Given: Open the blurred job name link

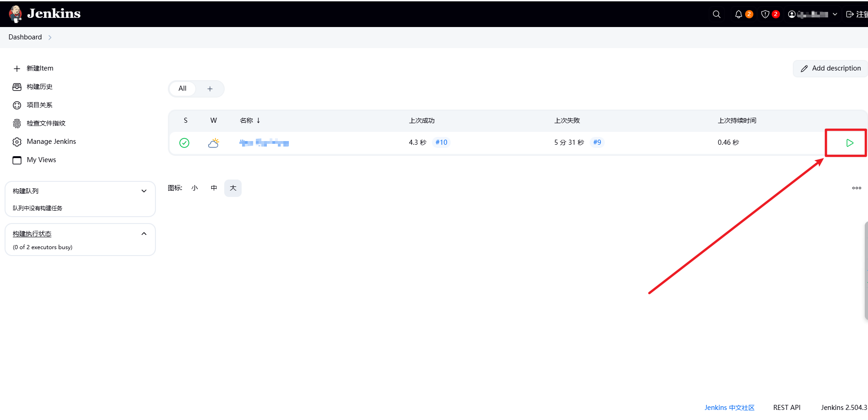Looking at the screenshot, I should tap(264, 143).
